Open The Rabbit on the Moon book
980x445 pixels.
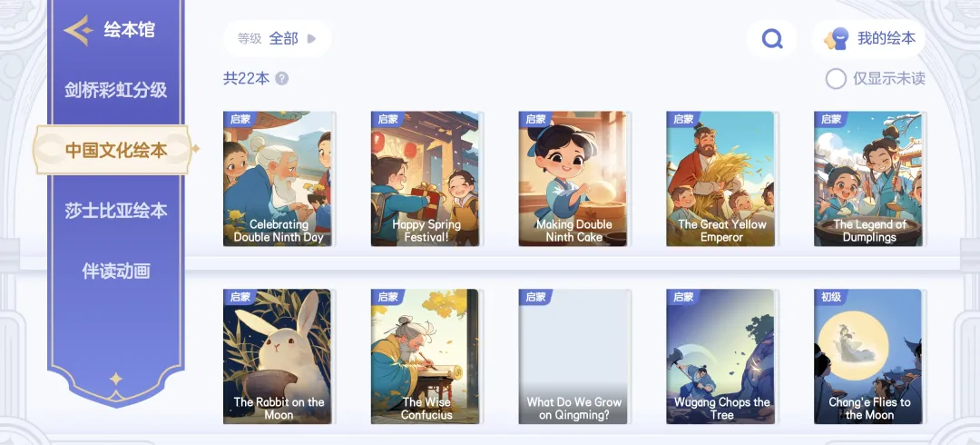click(x=278, y=357)
